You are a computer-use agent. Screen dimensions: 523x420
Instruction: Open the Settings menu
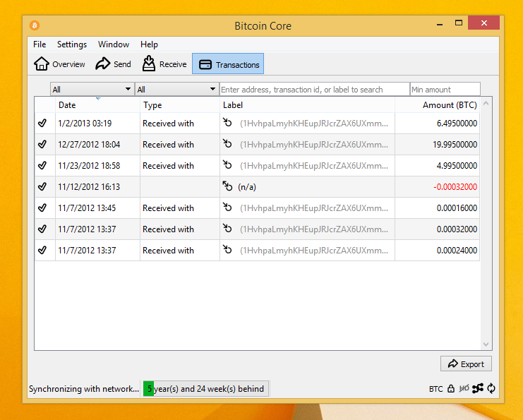(x=72, y=44)
